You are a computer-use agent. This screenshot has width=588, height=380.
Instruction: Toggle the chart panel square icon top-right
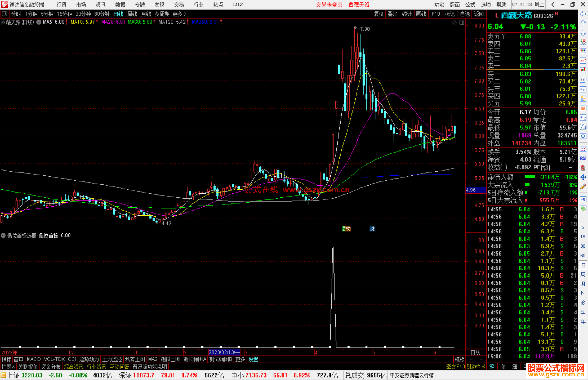[x=462, y=22]
